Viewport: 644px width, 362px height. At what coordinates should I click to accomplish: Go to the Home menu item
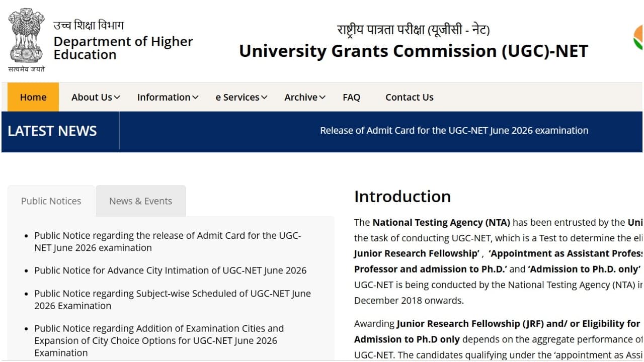pos(33,98)
